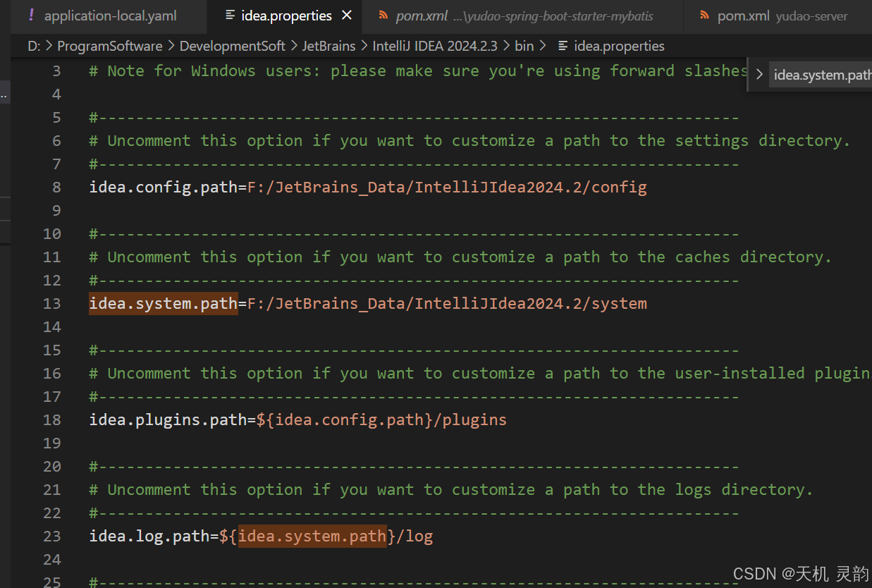Viewport: 872px width, 588px height.
Task: Click line number 18 in the gutter
Action: tap(52, 419)
